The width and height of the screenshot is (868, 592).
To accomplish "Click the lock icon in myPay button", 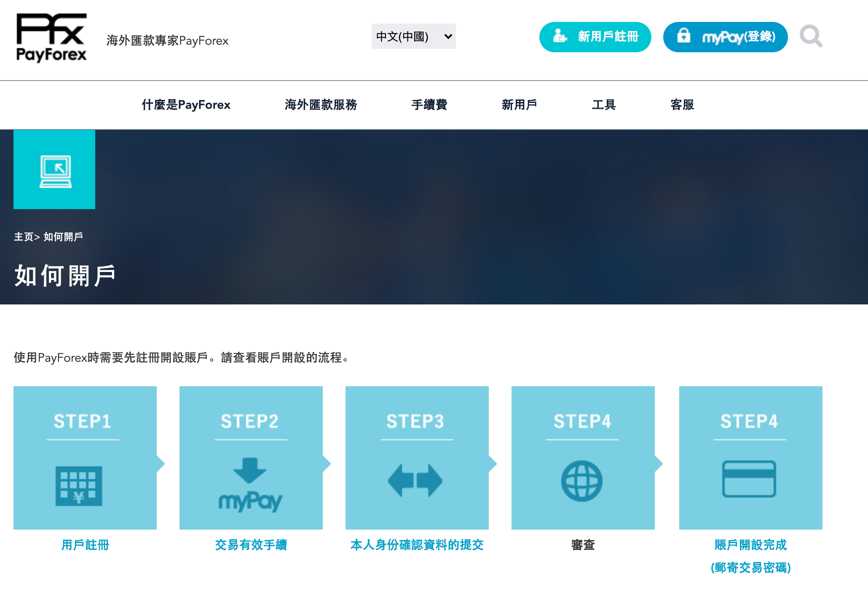I will pos(683,35).
